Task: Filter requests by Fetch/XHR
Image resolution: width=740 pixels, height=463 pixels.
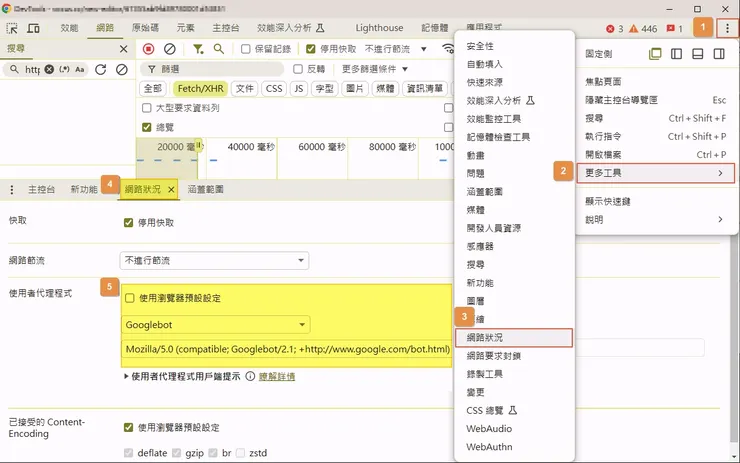Action: [x=201, y=89]
